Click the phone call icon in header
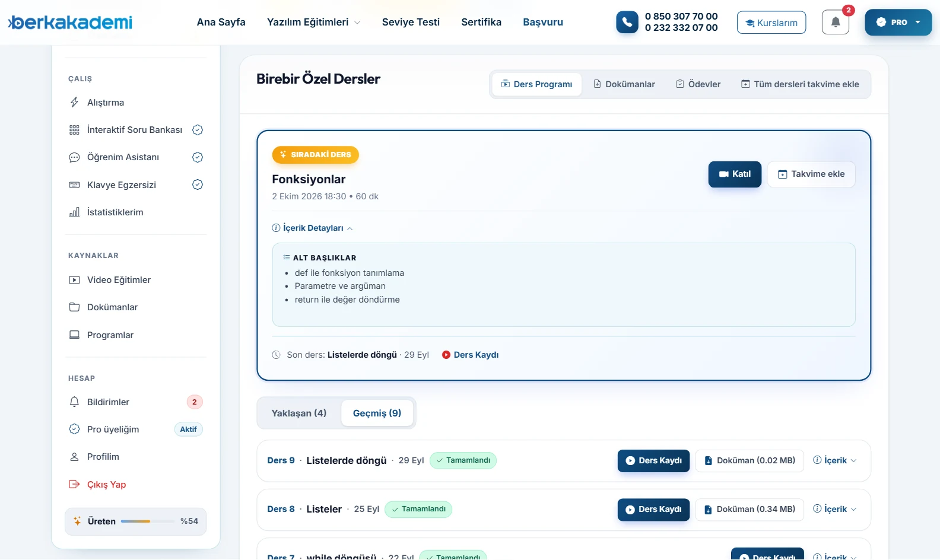Image resolution: width=940 pixels, height=560 pixels. [627, 22]
